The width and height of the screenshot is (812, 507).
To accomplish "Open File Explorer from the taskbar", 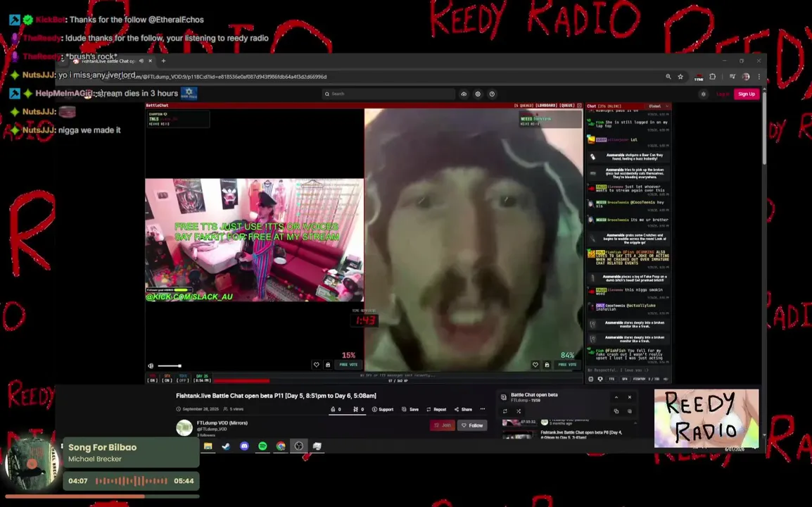I will click(x=208, y=446).
